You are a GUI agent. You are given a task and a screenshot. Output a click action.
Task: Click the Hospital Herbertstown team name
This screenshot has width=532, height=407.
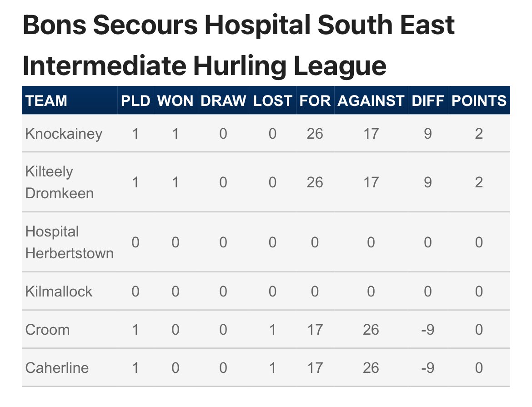click(69, 242)
